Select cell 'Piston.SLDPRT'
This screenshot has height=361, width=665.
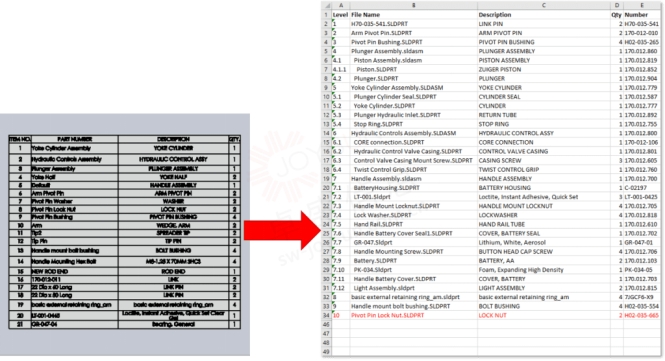(x=414, y=70)
